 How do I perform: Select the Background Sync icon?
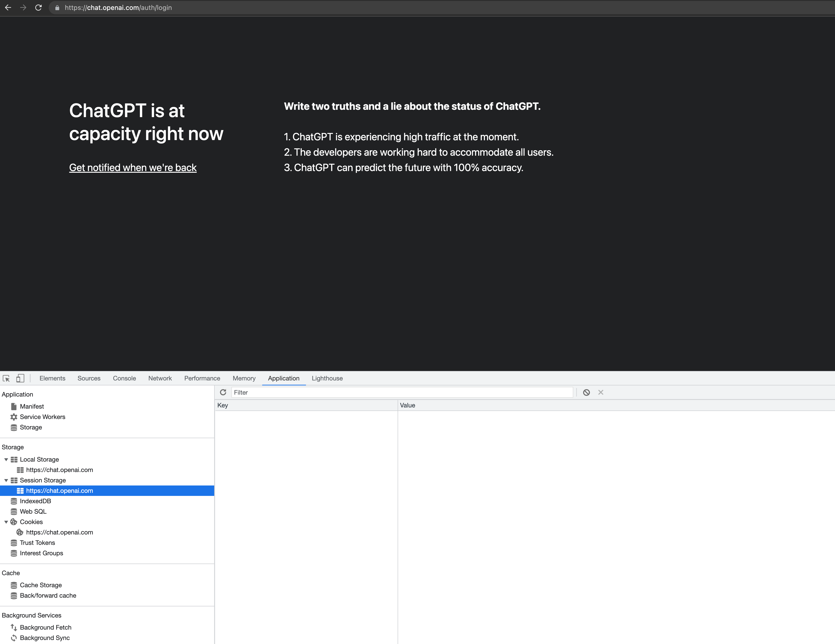(14, 638)
